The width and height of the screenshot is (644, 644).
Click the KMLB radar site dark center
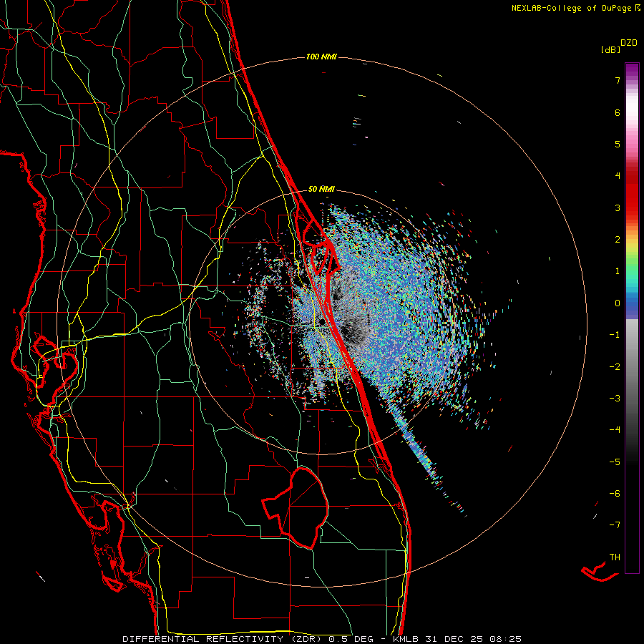(321, 323)
